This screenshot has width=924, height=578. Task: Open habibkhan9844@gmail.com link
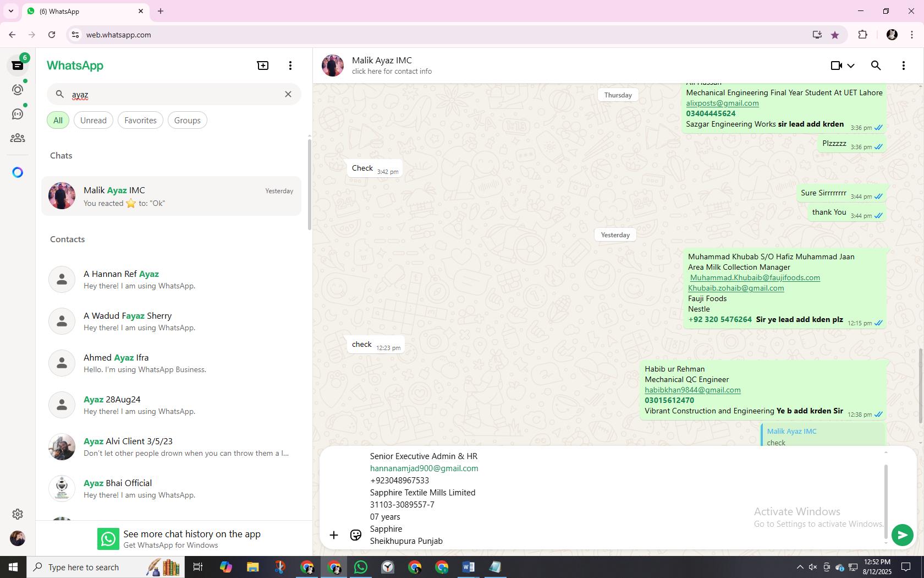(692, 390)
